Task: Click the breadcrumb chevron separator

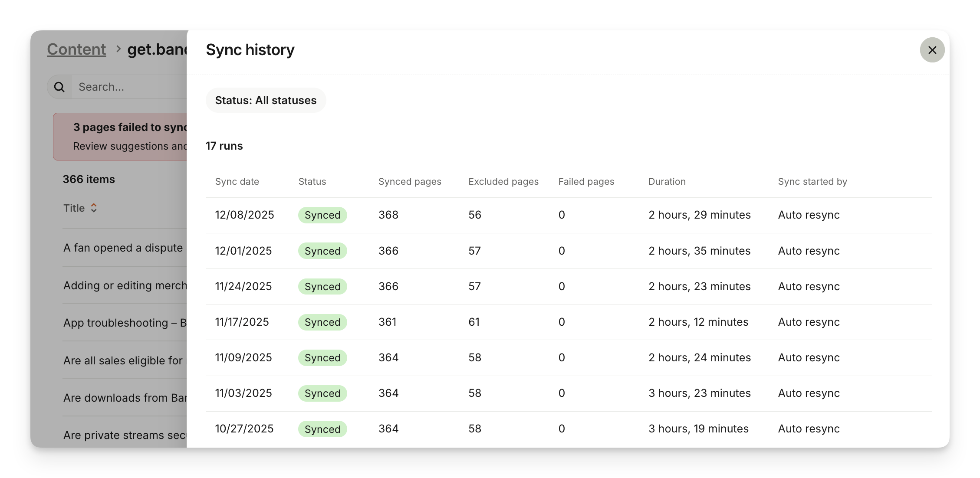Action: [118, 49]
